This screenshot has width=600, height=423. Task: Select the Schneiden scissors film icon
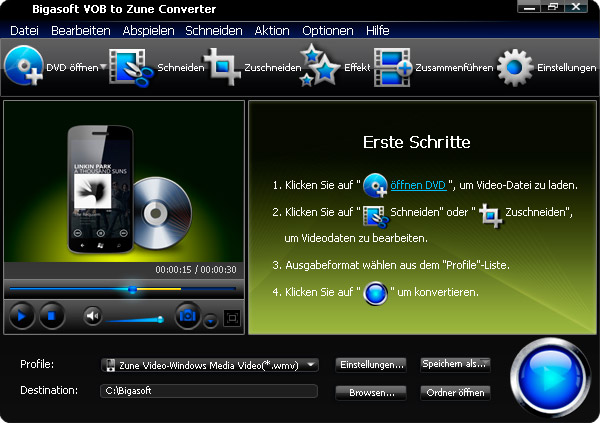click(x=130, y=67)
